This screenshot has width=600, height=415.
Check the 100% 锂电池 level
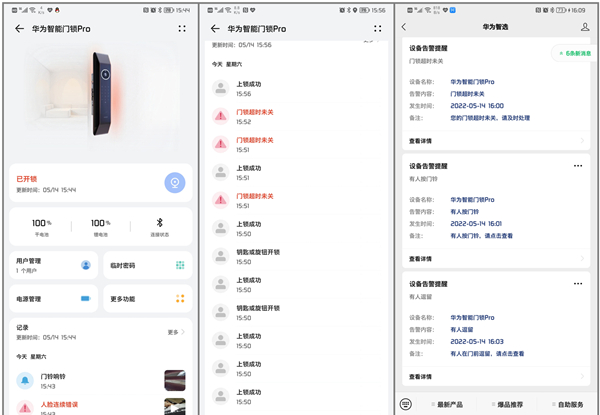[x=101, y=227]
